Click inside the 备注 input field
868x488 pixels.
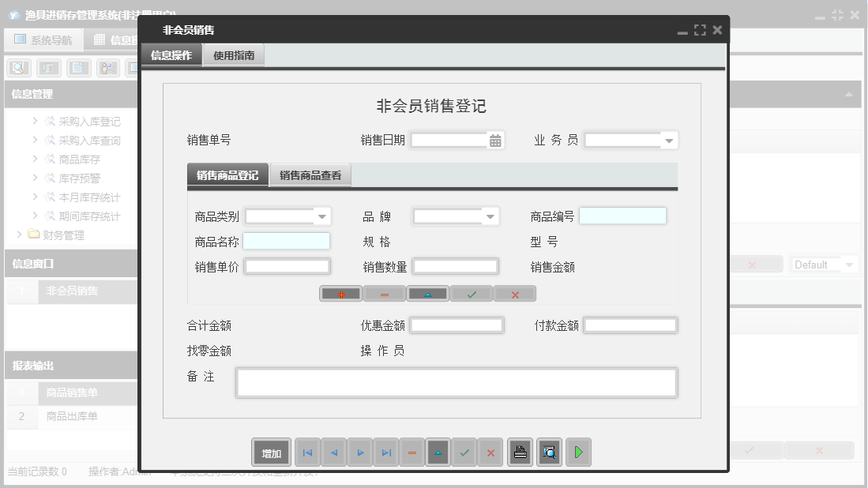point(456,382)
